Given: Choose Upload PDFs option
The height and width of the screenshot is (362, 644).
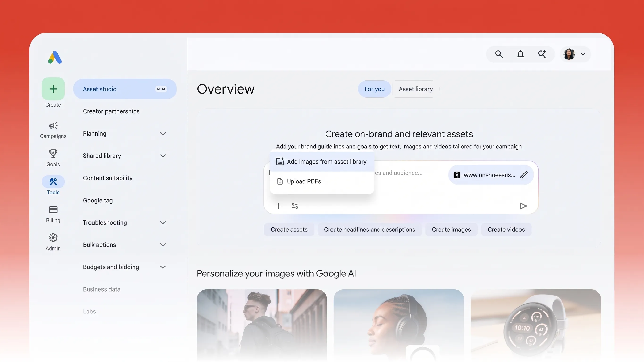Looking at the screenshot, I should point(322,181).
